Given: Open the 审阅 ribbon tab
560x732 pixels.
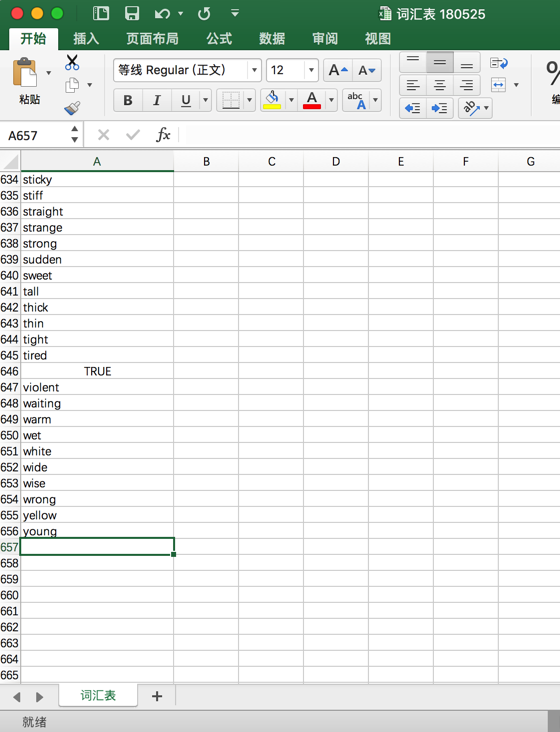Looking at the screenshot, I should pyautogui.click(x=325, y=38).
